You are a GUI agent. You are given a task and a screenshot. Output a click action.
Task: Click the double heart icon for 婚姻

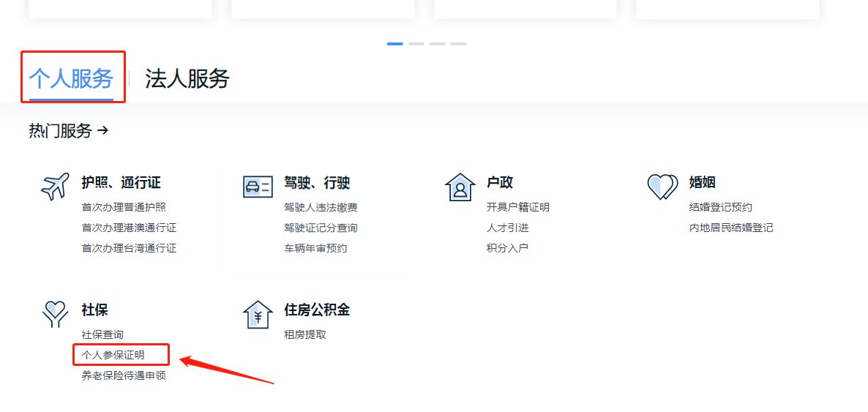coord(662,187)
